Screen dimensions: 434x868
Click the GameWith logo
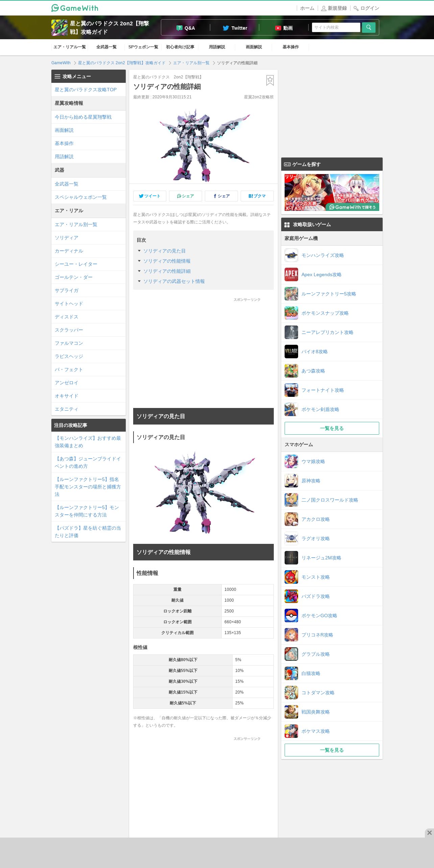click(75, 8)
